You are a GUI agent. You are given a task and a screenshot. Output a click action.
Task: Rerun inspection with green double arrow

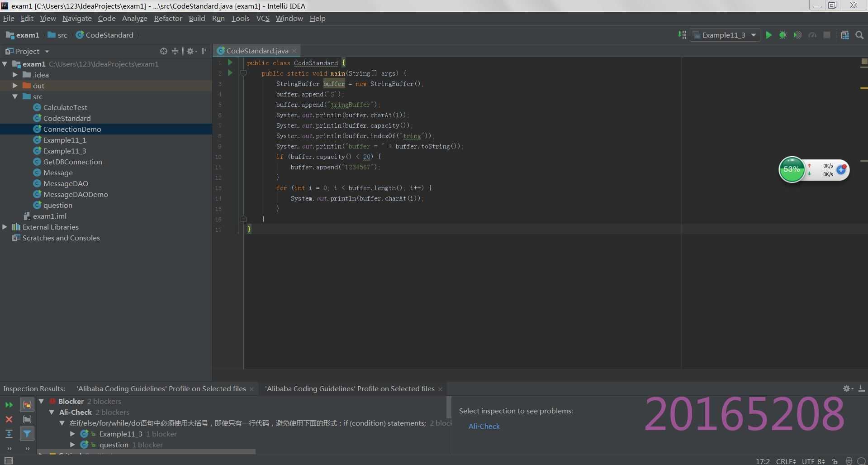9,405
